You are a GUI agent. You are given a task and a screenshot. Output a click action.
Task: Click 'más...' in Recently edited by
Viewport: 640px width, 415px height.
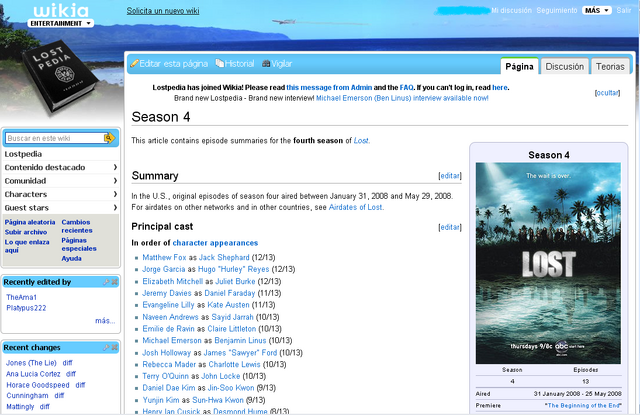coord(105,321)
